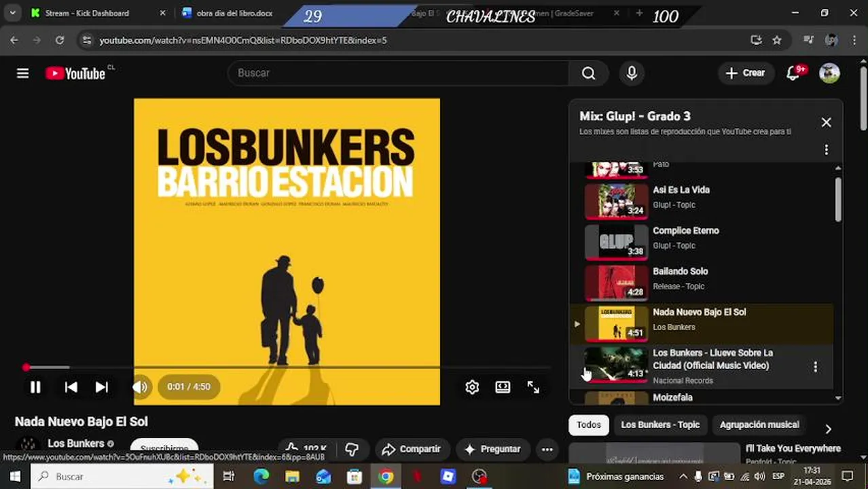Open the YouTube hamburger guide menu

pyautogui.click(x=22, y=73)
